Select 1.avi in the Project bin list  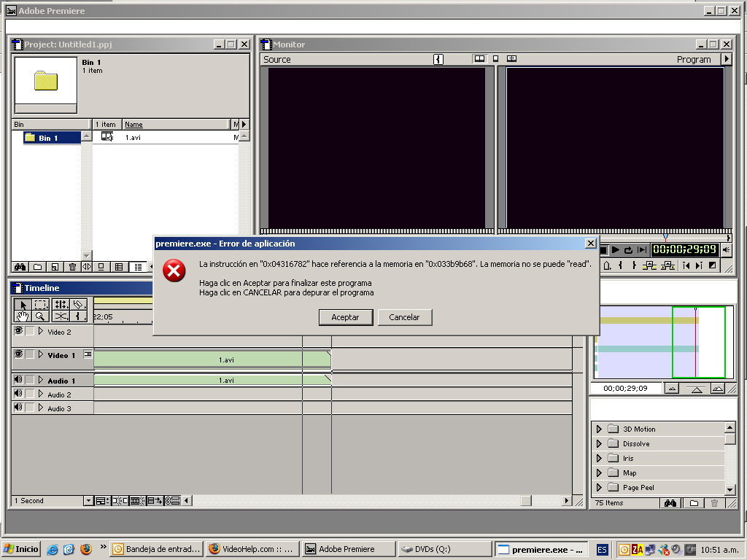133,138
